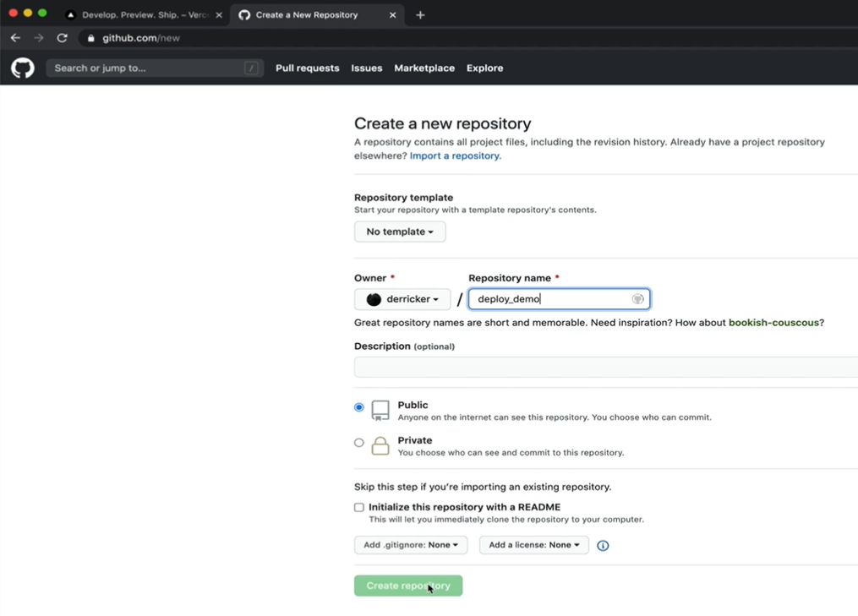This screenshot has width=858, height=616.
Task: Focus the Search or jump to field
Action: point(155,68)
